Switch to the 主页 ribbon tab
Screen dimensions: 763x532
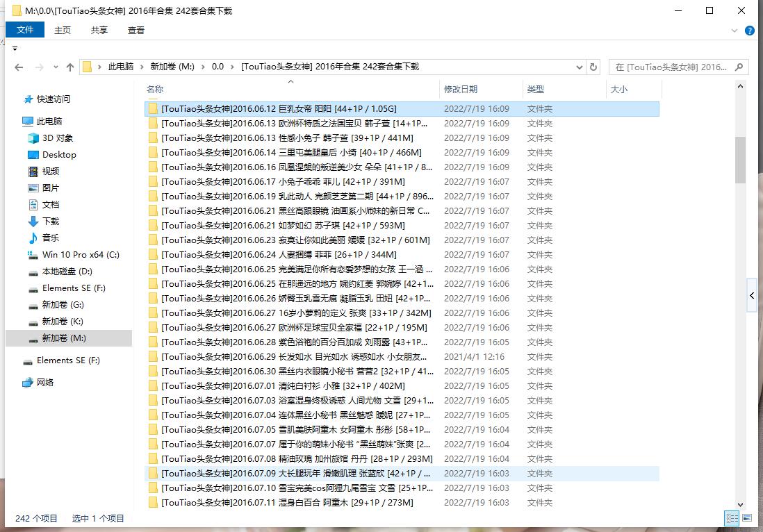[x=63, y=30]
